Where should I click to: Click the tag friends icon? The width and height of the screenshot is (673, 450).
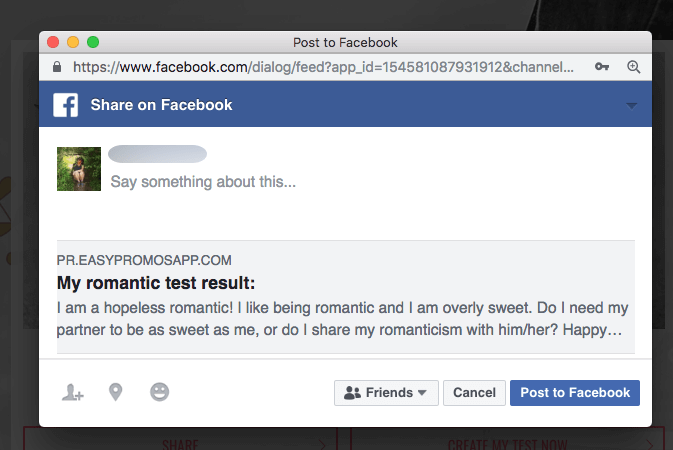[73, 392]
